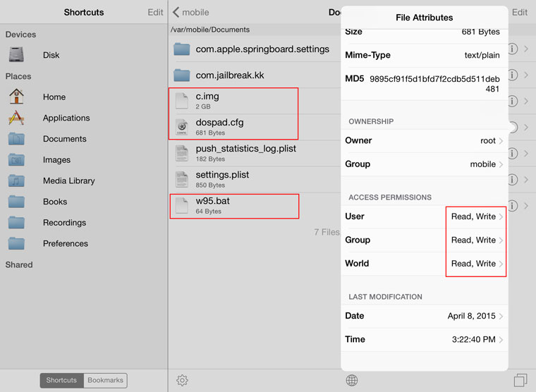Screen dimensions: 536x392
Task: Go back to mobile folder
Action: click(x=191, y=12)
